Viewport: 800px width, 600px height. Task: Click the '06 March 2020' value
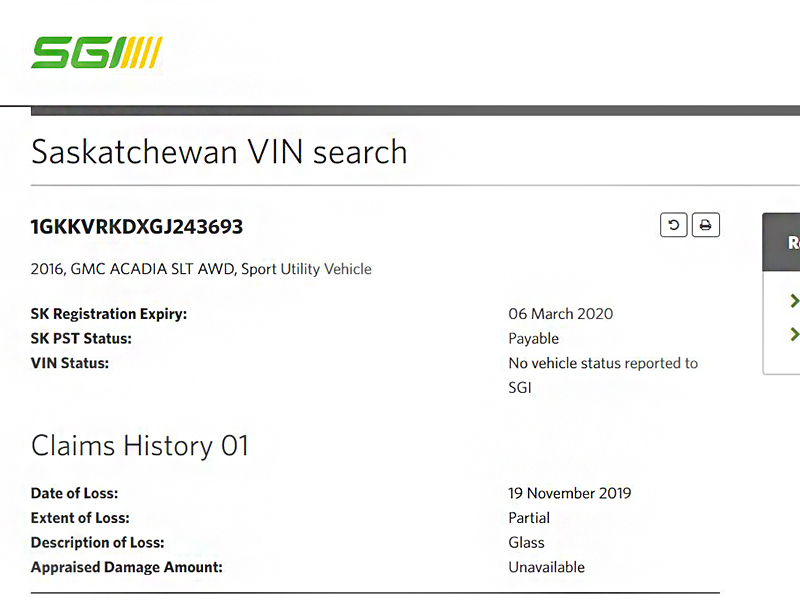(561, 314)
